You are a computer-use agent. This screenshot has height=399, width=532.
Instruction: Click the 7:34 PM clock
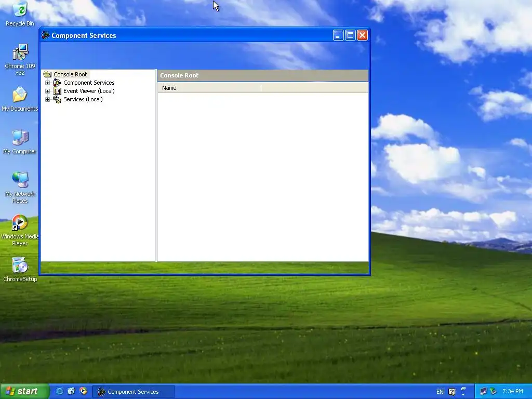[512, 392]
